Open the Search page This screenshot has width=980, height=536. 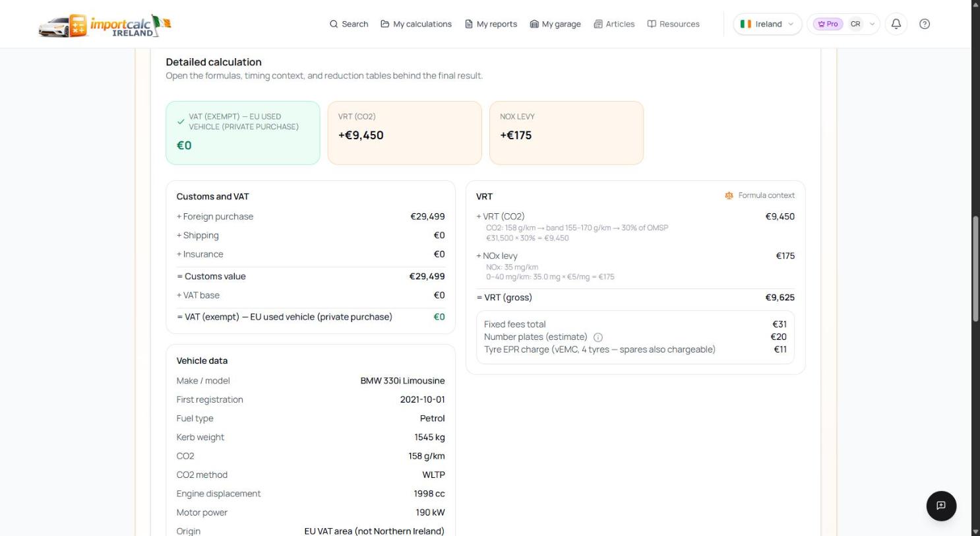pos(349,24)
